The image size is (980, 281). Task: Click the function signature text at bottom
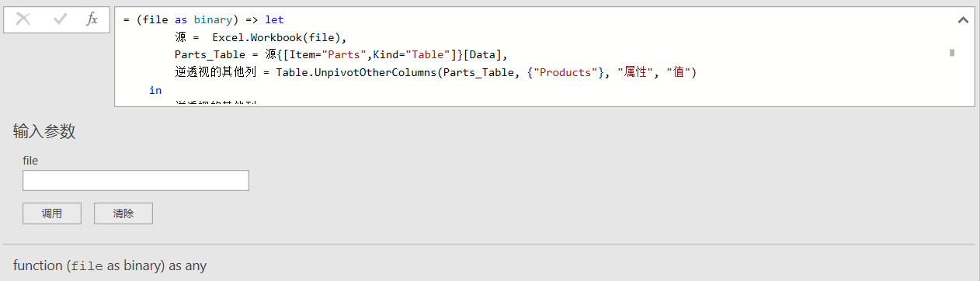click(x=109, y=265)
